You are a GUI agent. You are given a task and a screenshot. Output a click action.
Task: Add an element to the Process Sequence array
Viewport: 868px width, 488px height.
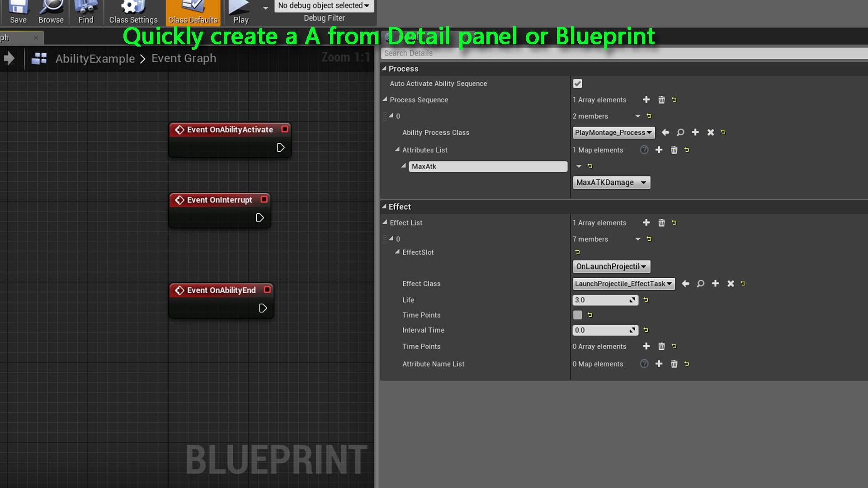point(646,99)
